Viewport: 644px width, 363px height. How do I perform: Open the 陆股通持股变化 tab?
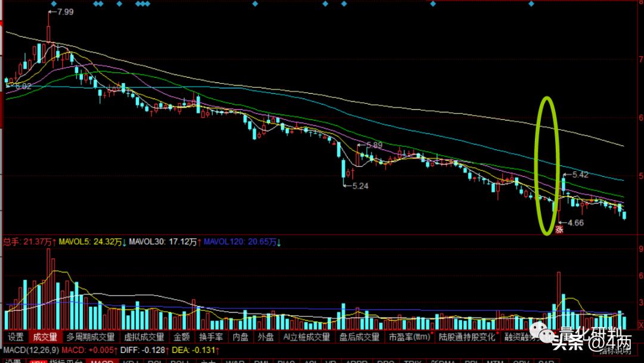tap(467, 337)
